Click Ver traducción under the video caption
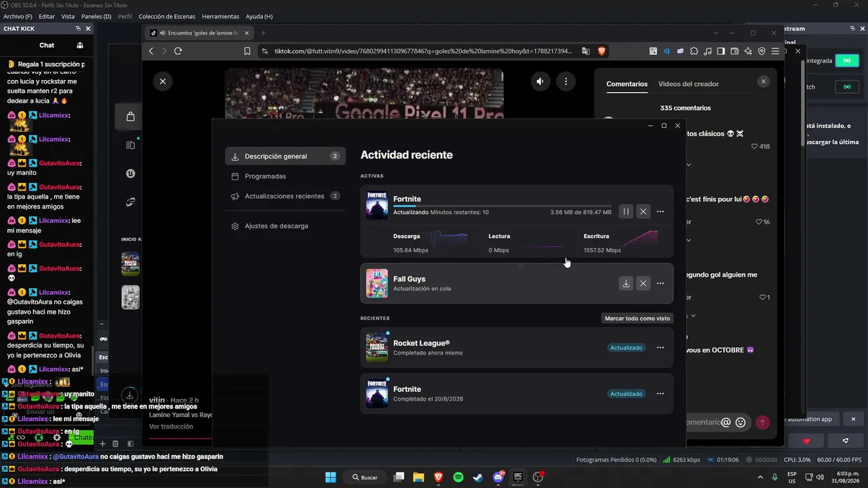Viewport: 868px width, 488px height. (x=171, y=426)
